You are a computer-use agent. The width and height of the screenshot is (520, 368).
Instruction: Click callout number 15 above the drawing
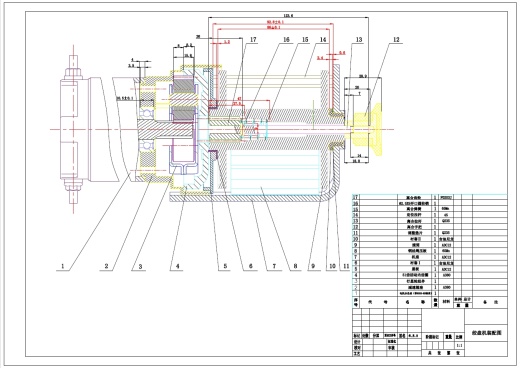(305, 40)
